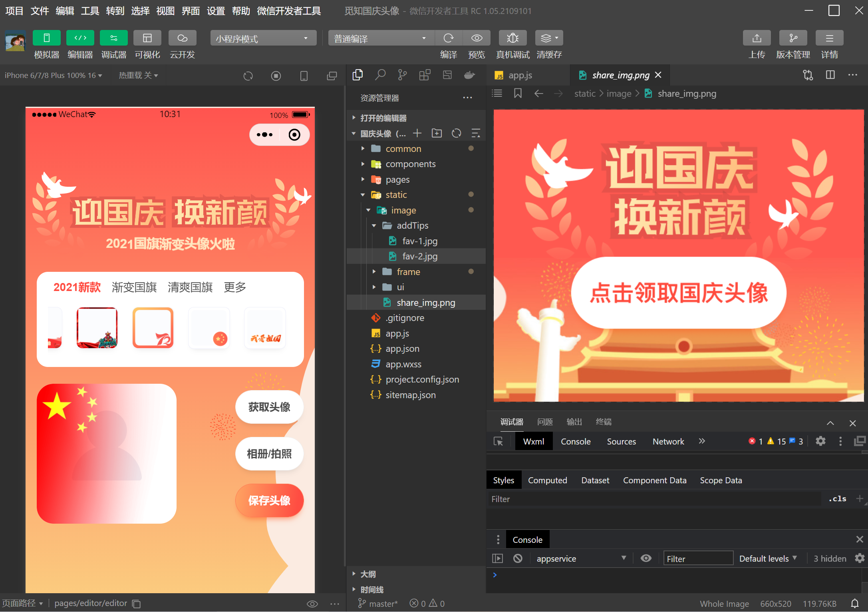Viewport: 868px width, 612px height.
Task: Open the appservice context dropdown
Action: tap(582, 558)
